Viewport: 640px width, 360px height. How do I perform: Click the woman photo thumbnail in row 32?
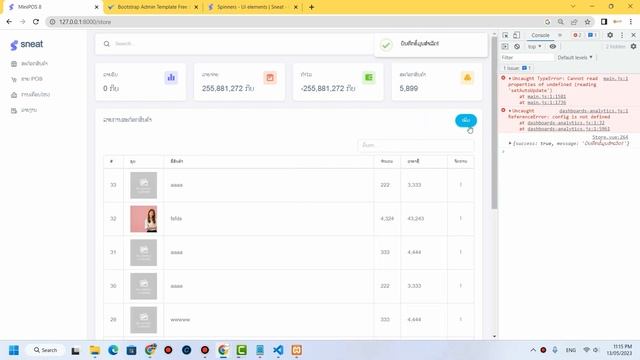(x=144, y=219)
